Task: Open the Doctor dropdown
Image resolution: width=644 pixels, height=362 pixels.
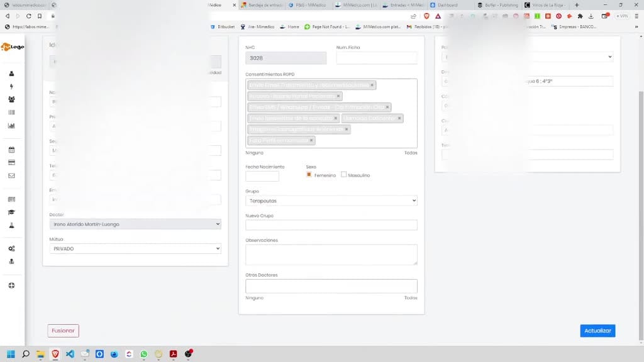Action: 135,224
